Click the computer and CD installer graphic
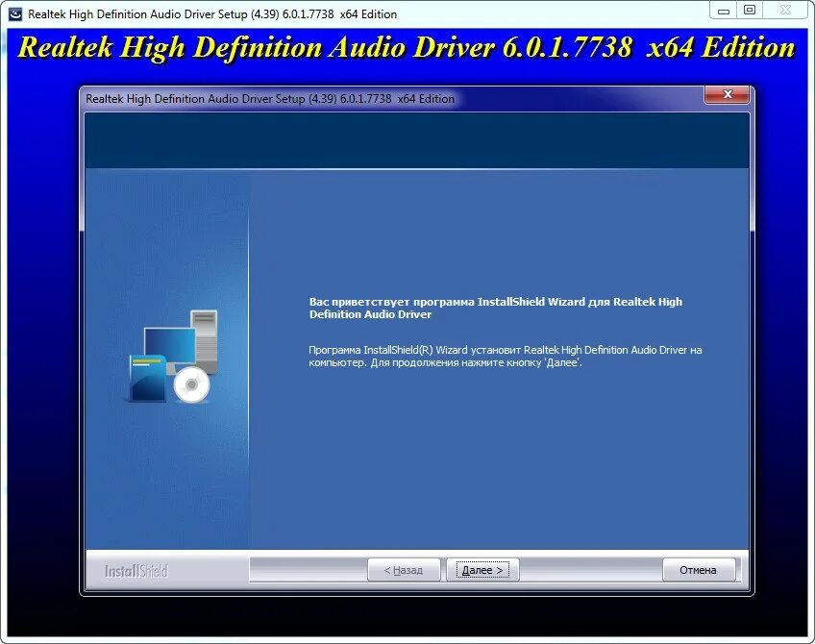Screen dimensions: 815x644 [x=173, y=357]
